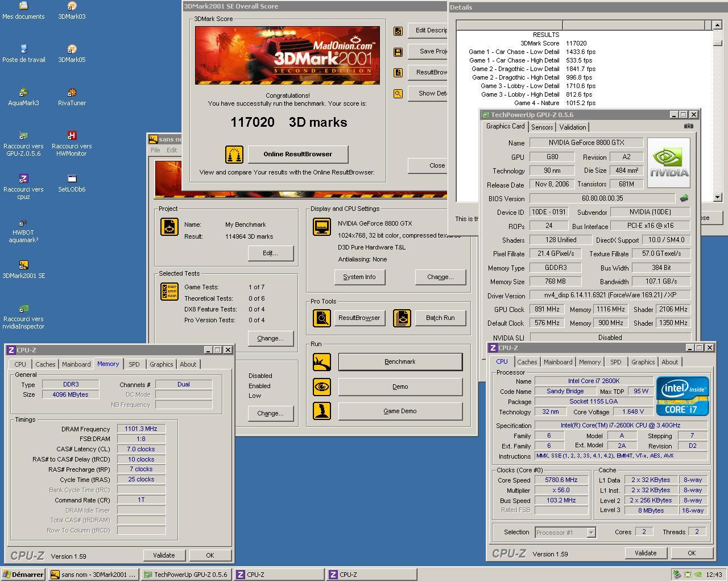Open Mainboard tab in processor CPU-Z window
This screenshot has width=728, height=582.
pyautogui.click(x=558, y=362)
